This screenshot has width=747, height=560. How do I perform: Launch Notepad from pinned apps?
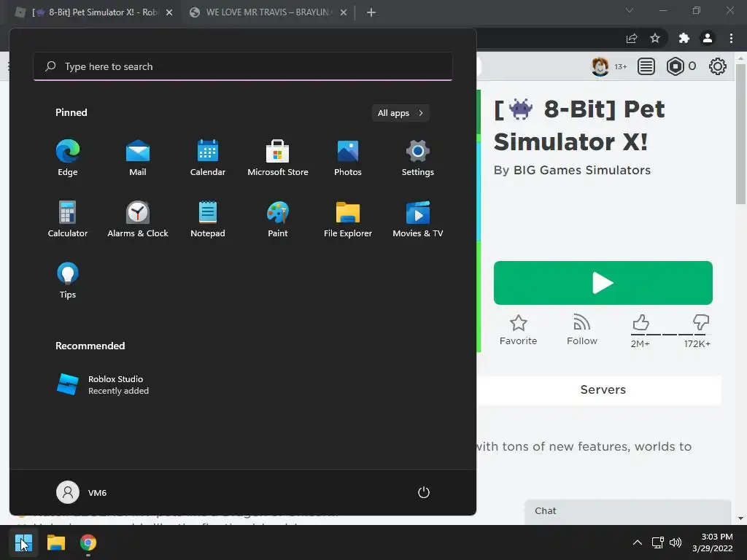coord(208,219)
